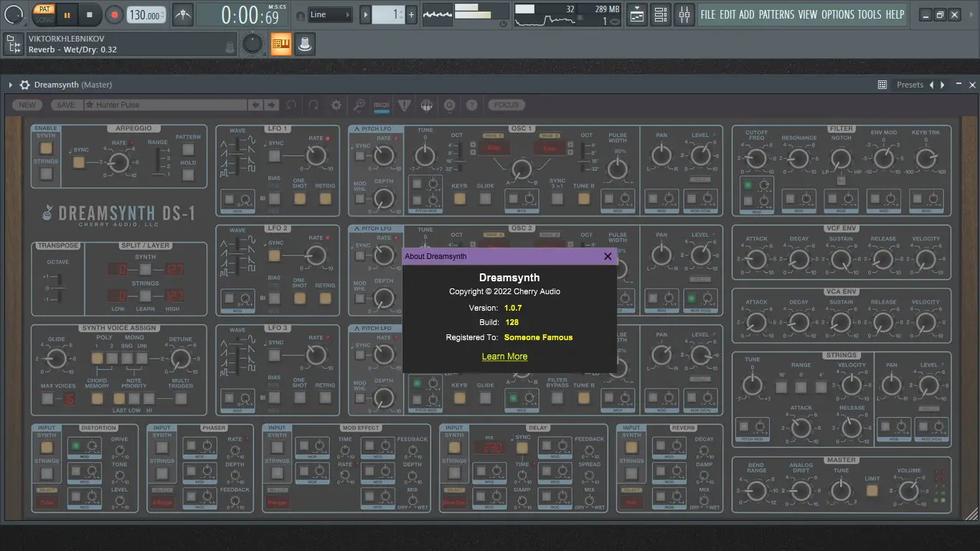This screenshot has width=980, height=551.
Task: Toggle the Master Limit button
Action: (872, 491)
